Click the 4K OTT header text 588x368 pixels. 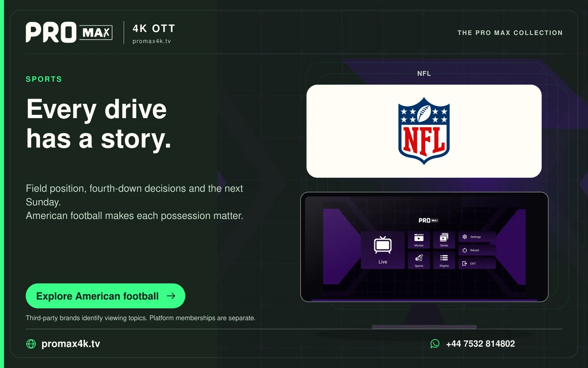coord(153,28)
